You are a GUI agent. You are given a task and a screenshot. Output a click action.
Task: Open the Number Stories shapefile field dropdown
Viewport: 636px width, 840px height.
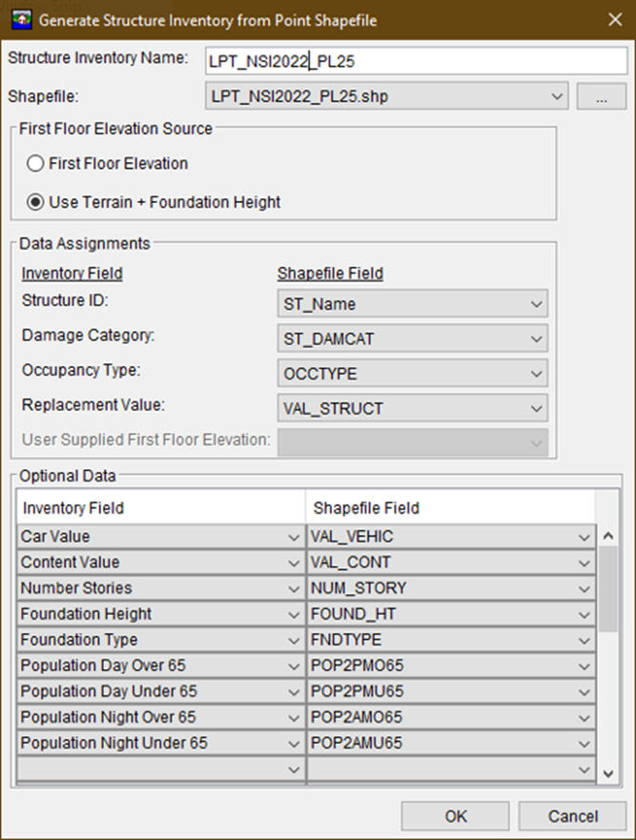tap(584, 588)
